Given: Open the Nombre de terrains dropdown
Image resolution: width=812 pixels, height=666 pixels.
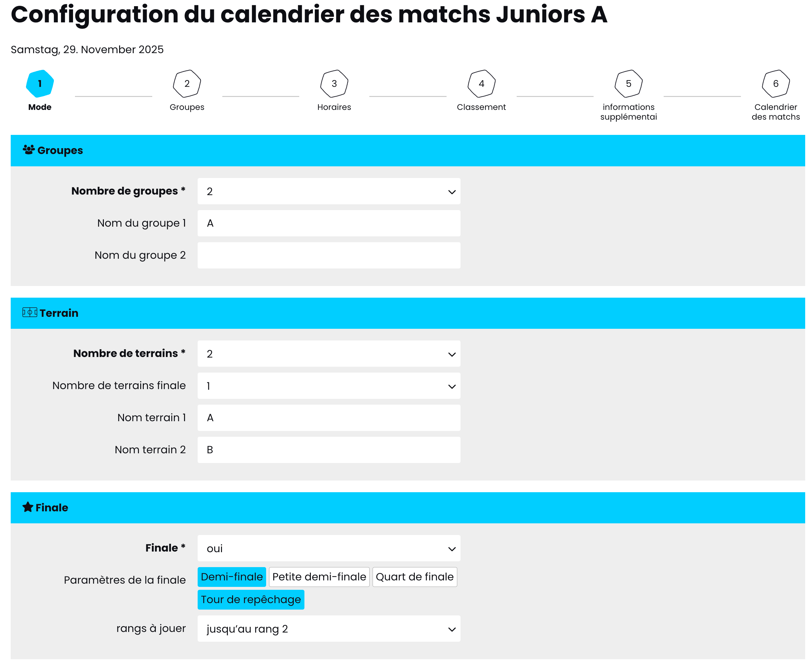Looking at the screenshot, I should [328, 353].
